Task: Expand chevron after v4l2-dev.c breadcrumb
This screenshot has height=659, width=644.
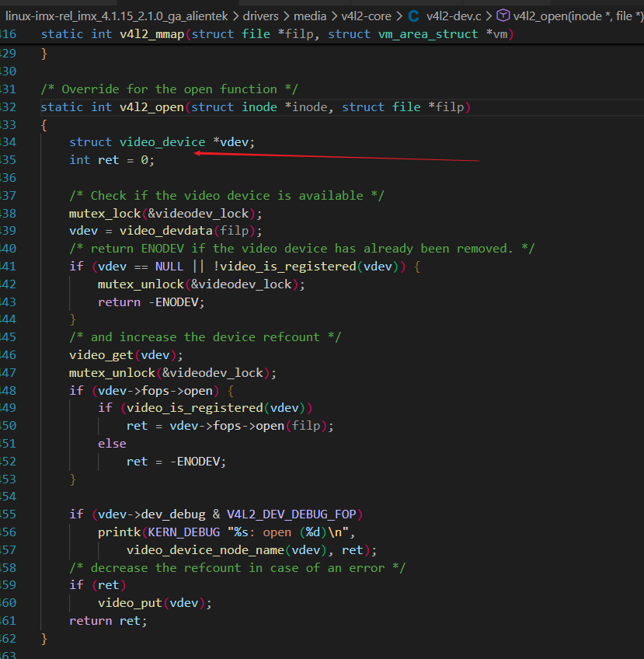Action: point(489,16)
